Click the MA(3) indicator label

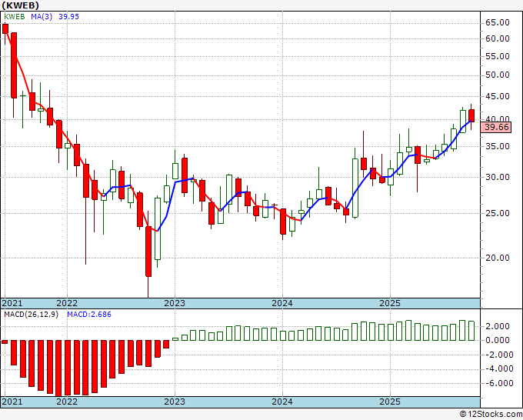pos(42,17)
